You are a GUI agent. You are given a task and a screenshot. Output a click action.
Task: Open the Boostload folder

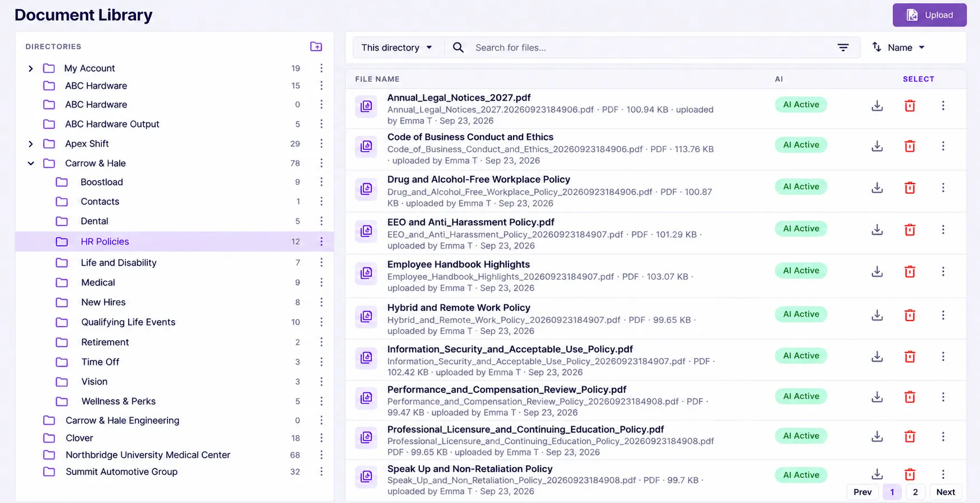click(101, 182)
